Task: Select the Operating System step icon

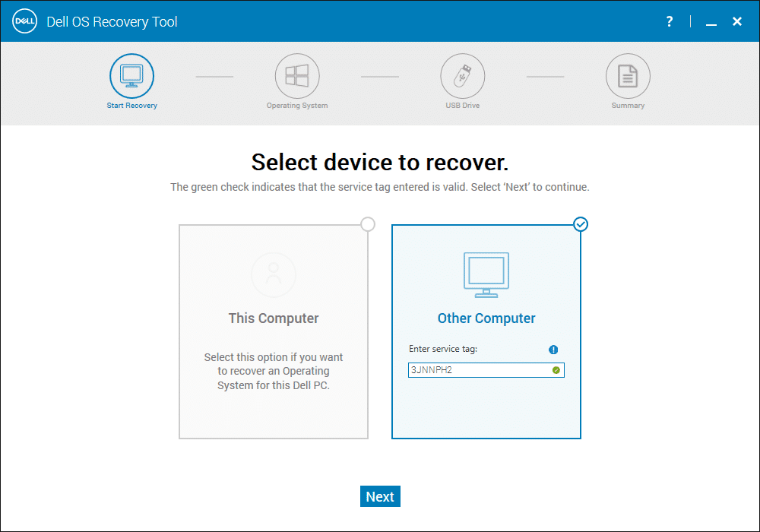Action: click(297, 76)
